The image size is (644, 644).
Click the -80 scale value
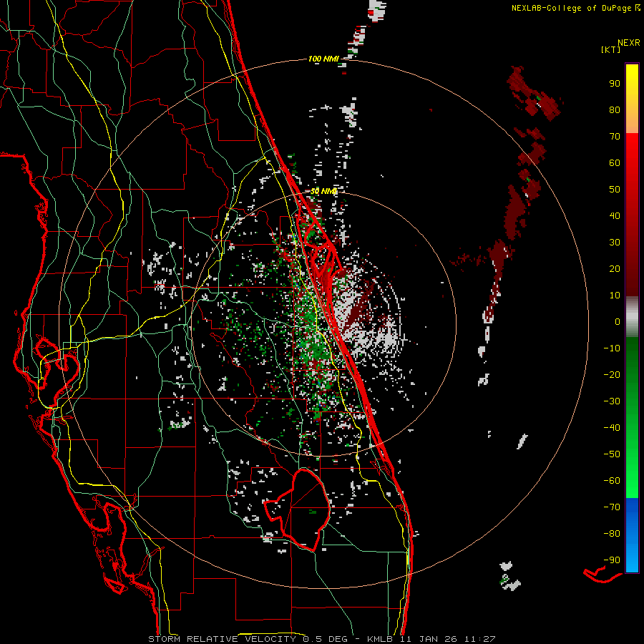click(612, 534)
